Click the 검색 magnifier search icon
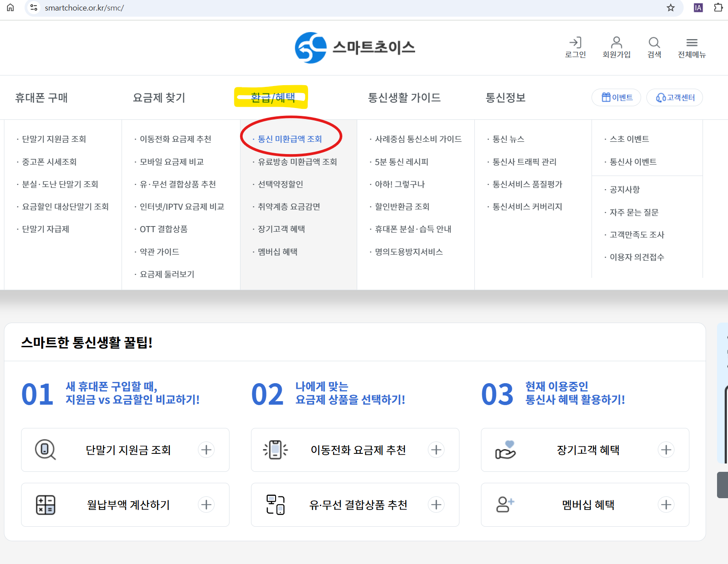Image resolution: width=728 pixels, height=564 pixels. (654, 43)
